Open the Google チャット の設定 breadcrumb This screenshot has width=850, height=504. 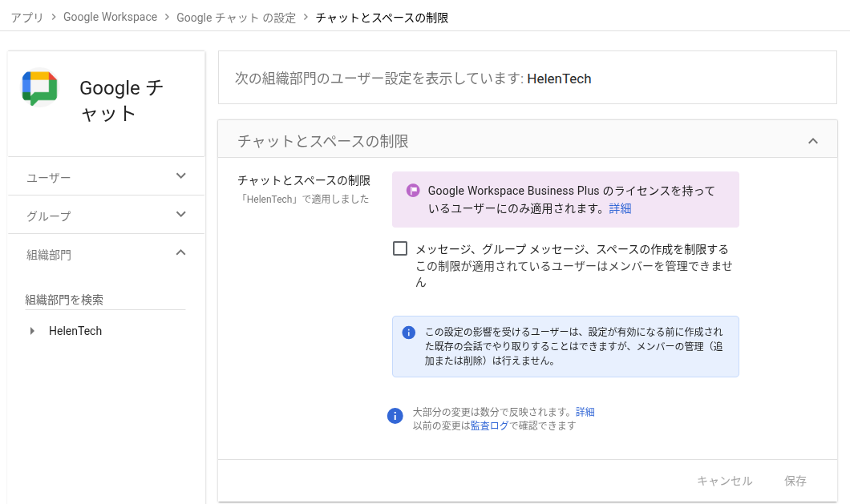(237, 18)
